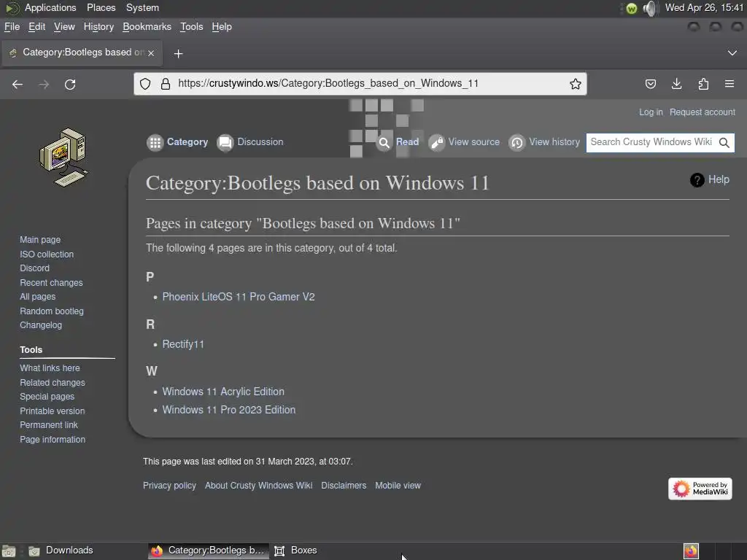The height and width of the screenshot is (560, 747).
Task: Click the Request account link
Action: coord(703,112)
